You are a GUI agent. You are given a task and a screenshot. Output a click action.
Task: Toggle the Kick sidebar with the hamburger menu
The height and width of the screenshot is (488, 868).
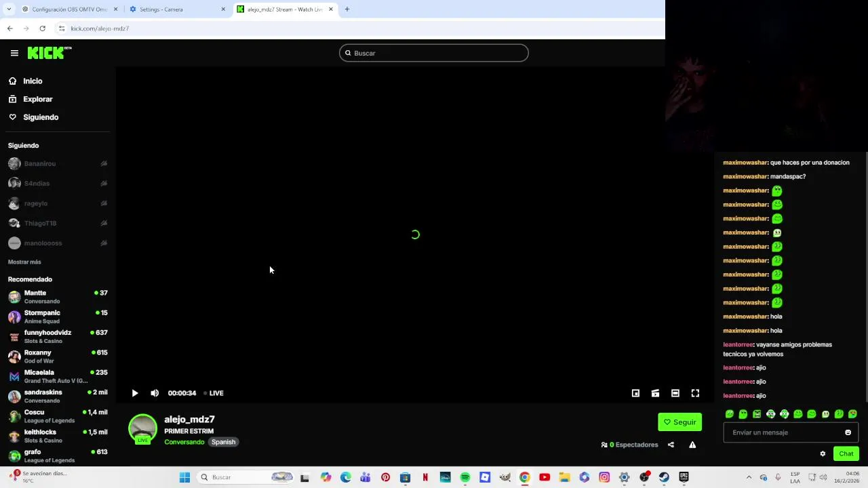point(14,53)
